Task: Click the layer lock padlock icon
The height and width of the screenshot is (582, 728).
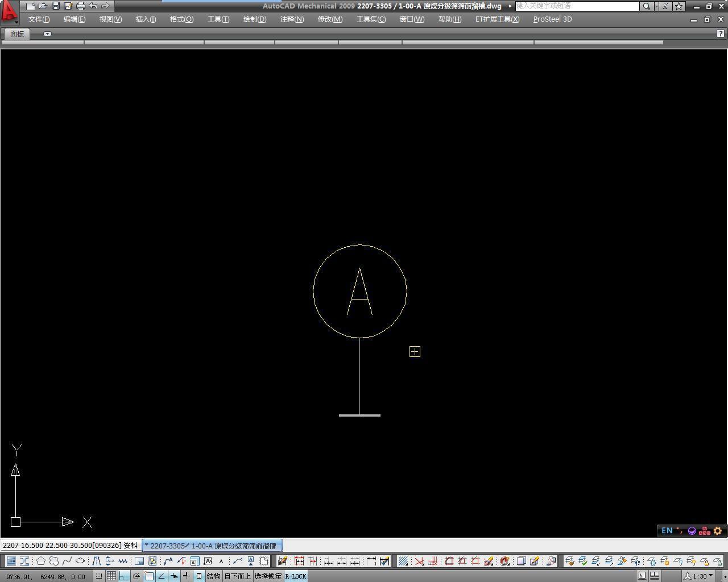Action: point(705,561)
